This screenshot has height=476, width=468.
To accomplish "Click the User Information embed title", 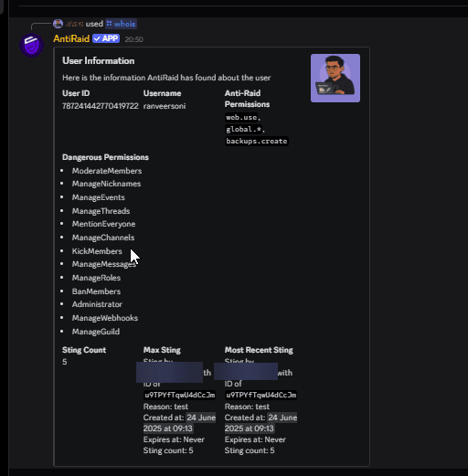I will coord(99,60).
